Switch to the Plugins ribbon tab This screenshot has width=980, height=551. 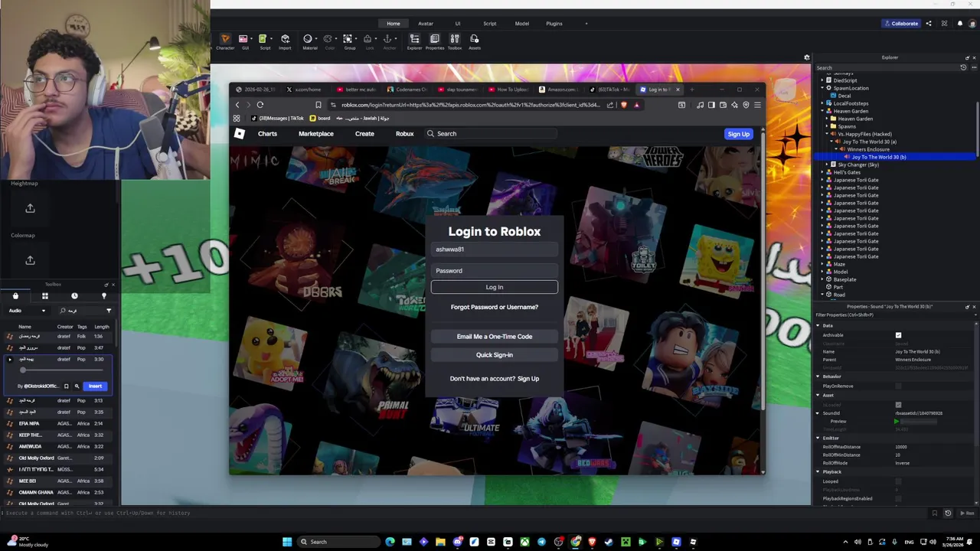[x=554, y=24]
